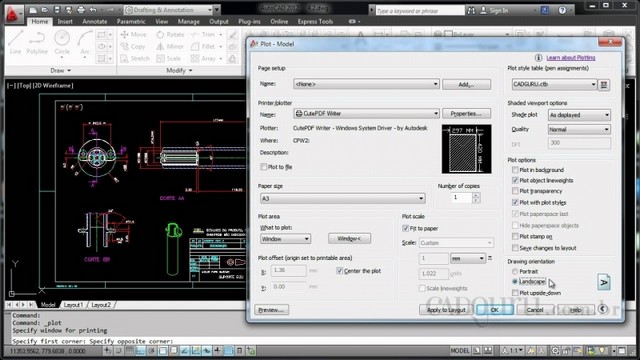Image resolution: width=640 pixels, height=360 pixels.
Task: Collapse dialog with the round arrow icon
Action: pyautogui.click(x=602, y=309)
